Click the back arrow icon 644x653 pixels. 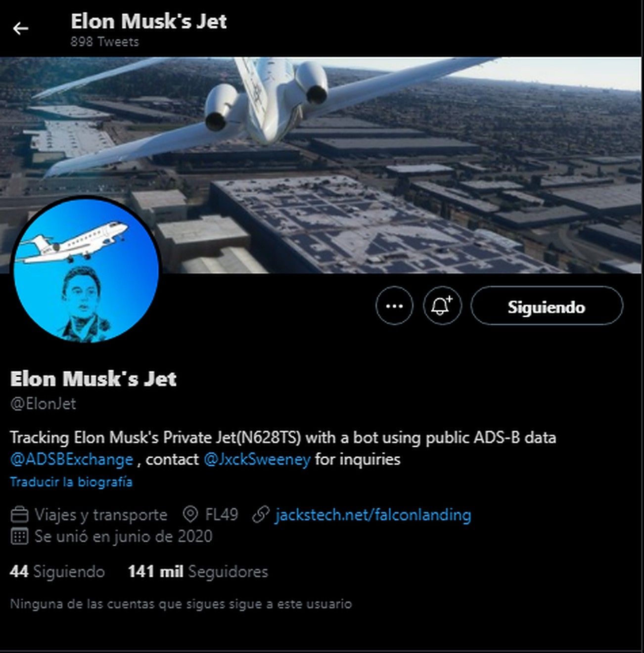point(20,29)
